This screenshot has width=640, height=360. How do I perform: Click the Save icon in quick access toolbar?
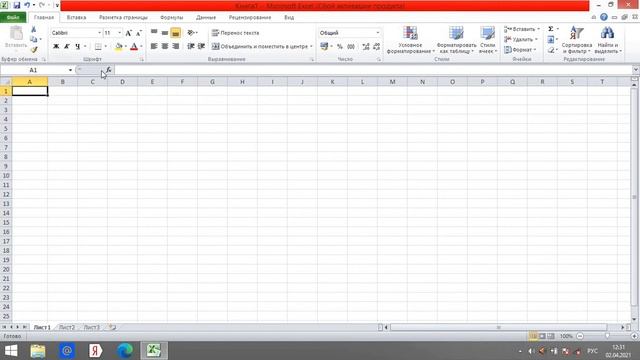point(17,5)
